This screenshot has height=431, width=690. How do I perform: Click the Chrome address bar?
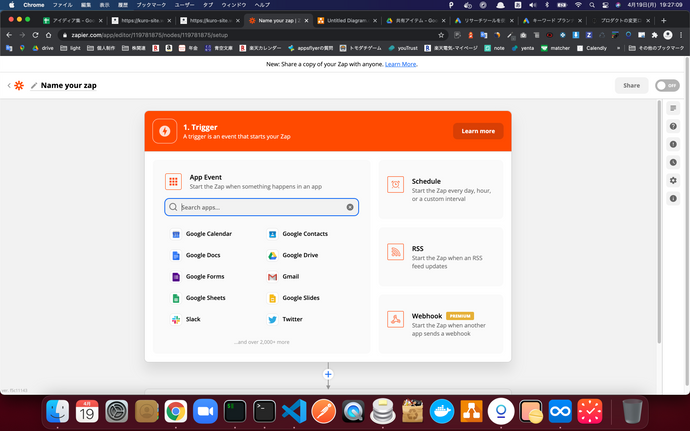click(x=251, y=35)
